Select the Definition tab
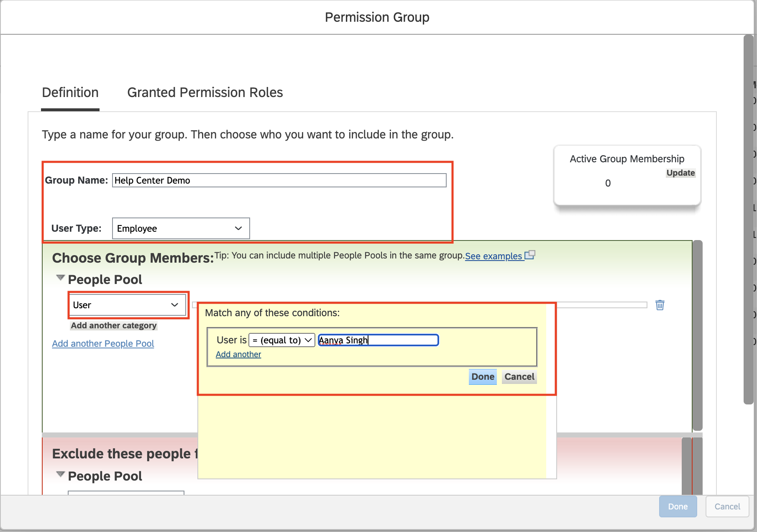Viewport: 757px width, 532px height. [70, 92]
